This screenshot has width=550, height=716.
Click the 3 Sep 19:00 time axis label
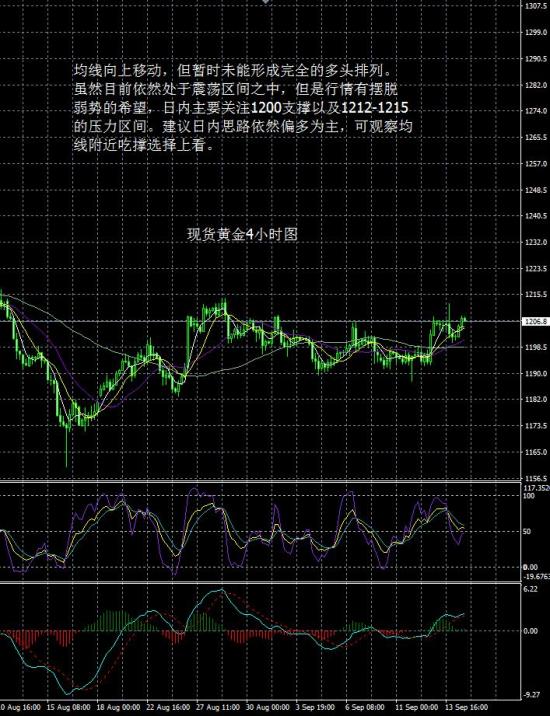(x=317, y=708)
